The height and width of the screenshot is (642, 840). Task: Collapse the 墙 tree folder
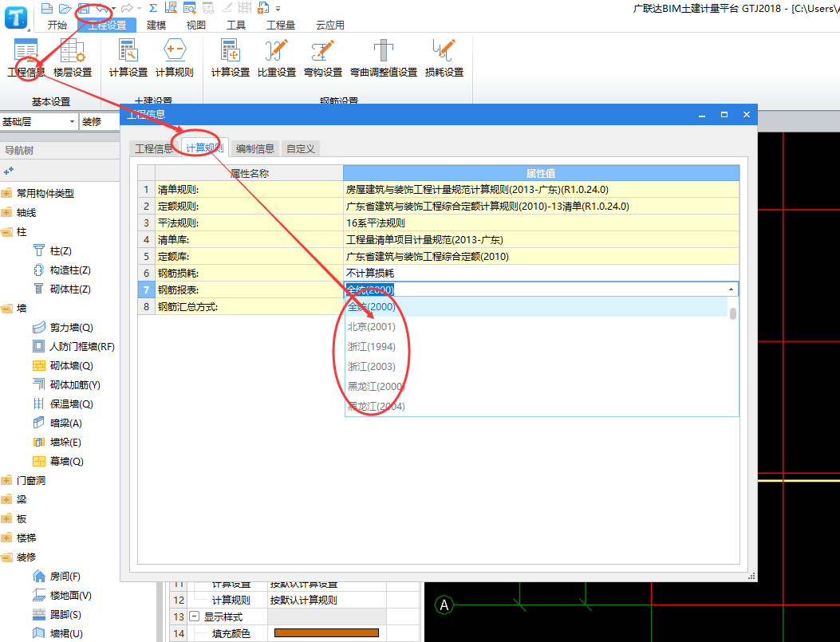(6, 309)
